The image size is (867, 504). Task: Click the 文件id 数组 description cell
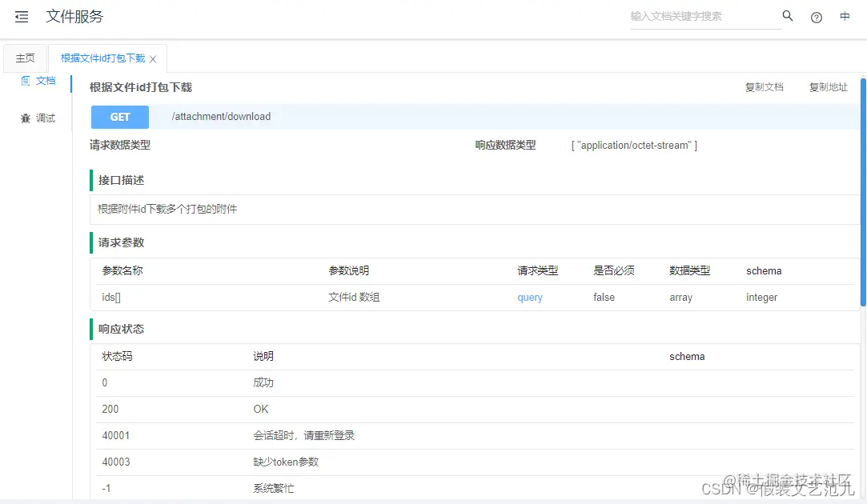pos(354,298)
